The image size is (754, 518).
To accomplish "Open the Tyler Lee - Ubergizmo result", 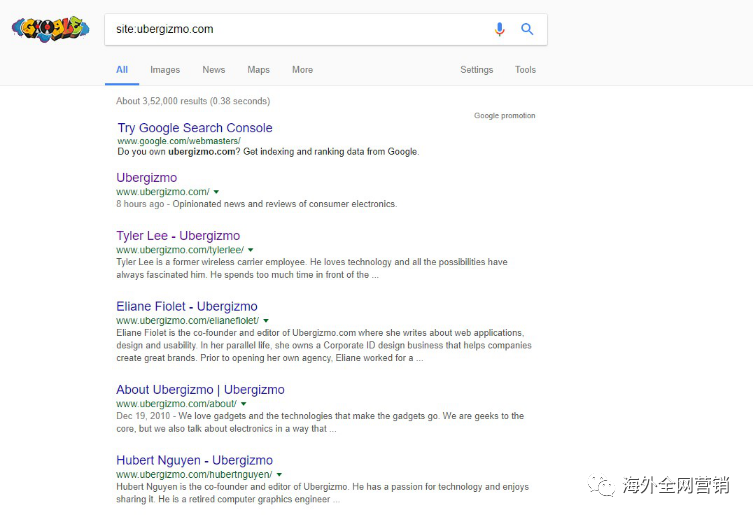I will click(x=178, y=236).
